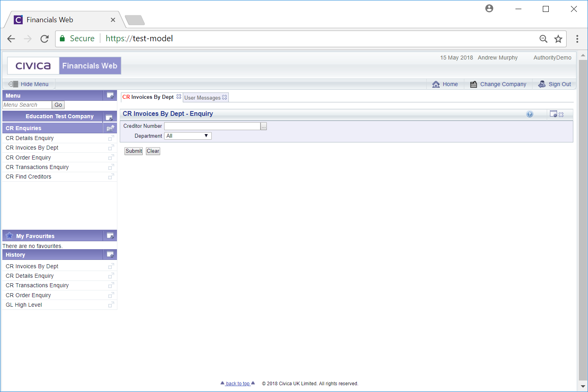588x392 pixels.
Task: Click the Home house icon
Action: point(436,84)
